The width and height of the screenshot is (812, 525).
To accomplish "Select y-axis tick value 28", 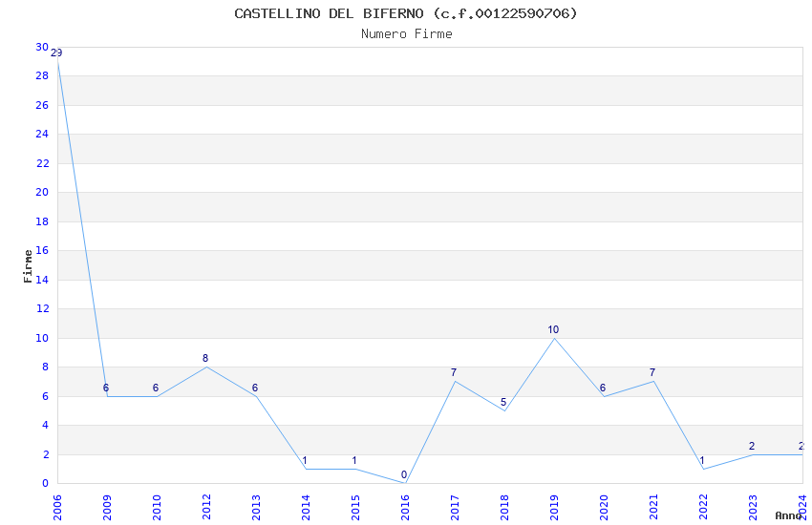I will [x=42, y=76].
